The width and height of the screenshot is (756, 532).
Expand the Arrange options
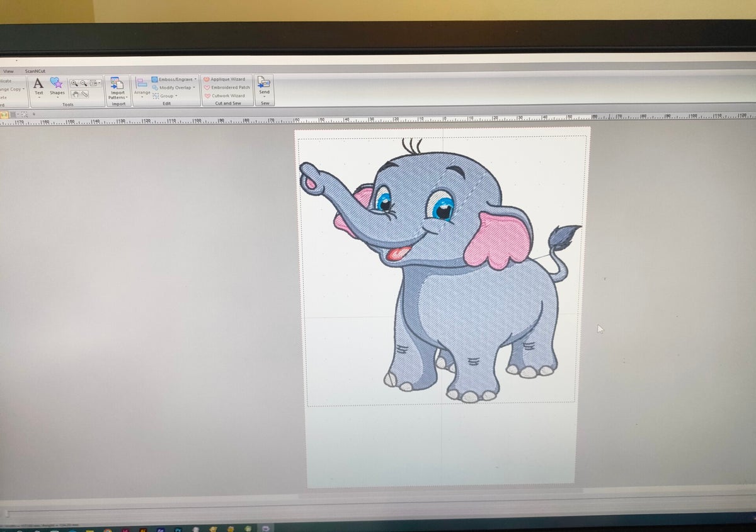pos(142,87)
